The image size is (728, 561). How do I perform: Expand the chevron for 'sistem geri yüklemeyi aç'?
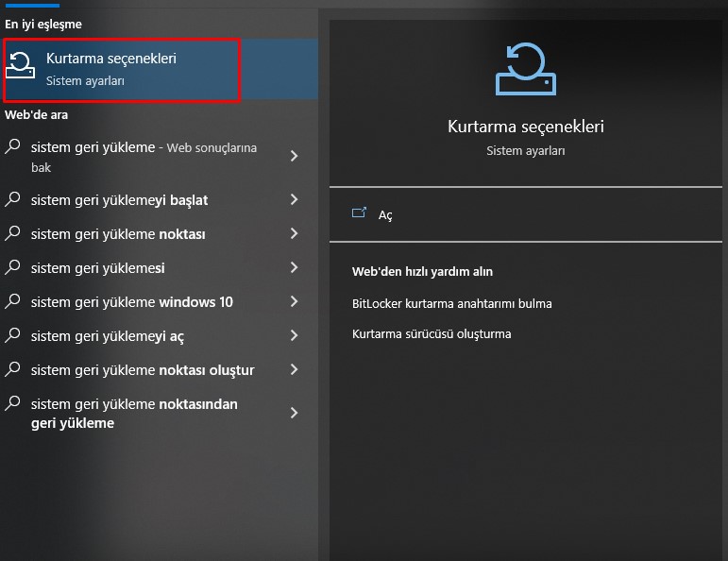(x=294, y=335)
